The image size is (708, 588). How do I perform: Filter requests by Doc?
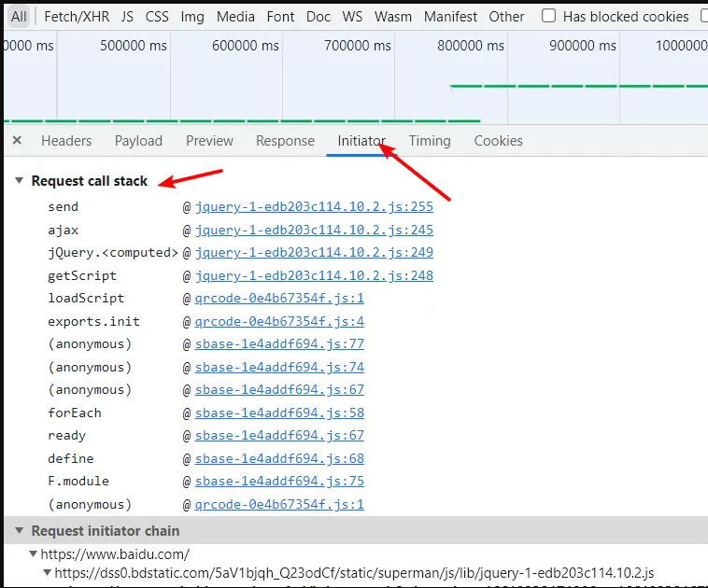coord(319,17)
